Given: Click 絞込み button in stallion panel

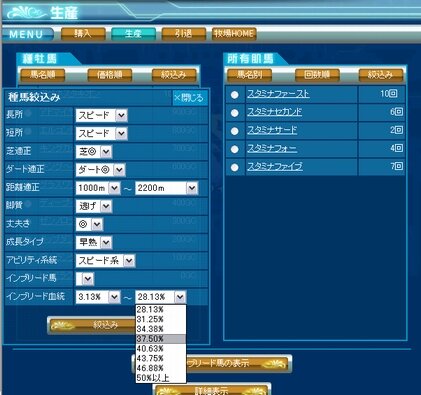Looking at the screenshot, I should click(x=174, y=75).
